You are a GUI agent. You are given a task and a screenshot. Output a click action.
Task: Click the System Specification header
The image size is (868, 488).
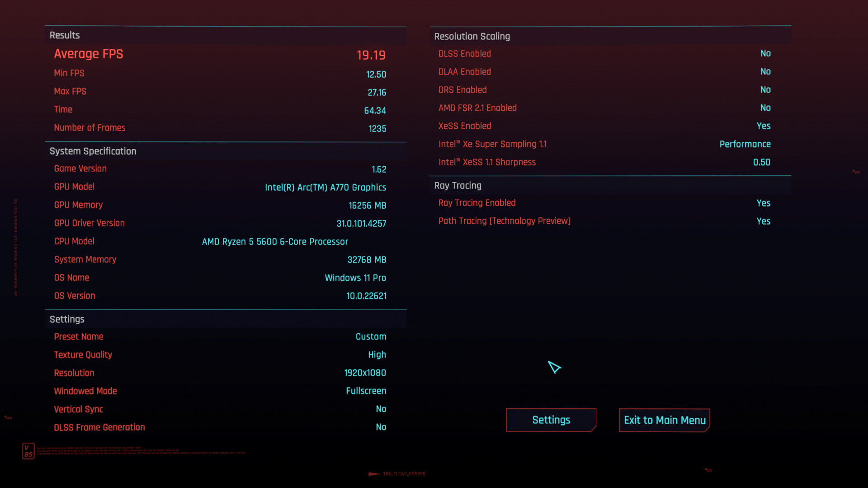pyautogui.click(x=93, y=151)
